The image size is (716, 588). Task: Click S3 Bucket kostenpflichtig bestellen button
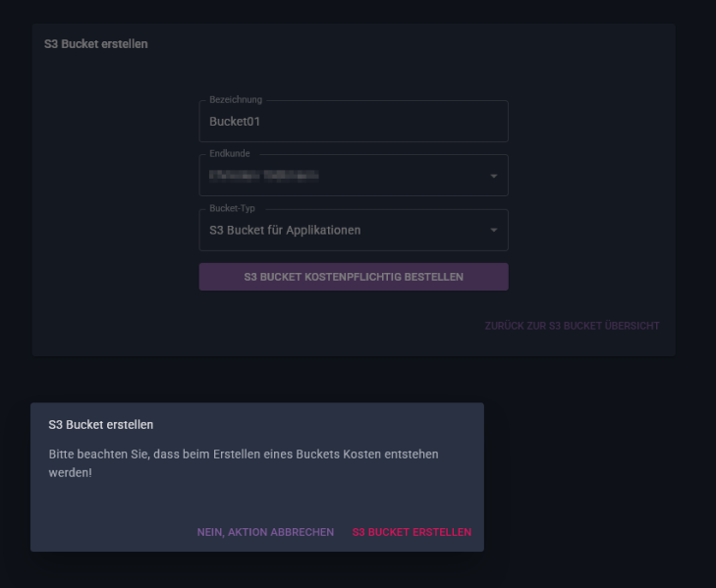coord(354,277)
